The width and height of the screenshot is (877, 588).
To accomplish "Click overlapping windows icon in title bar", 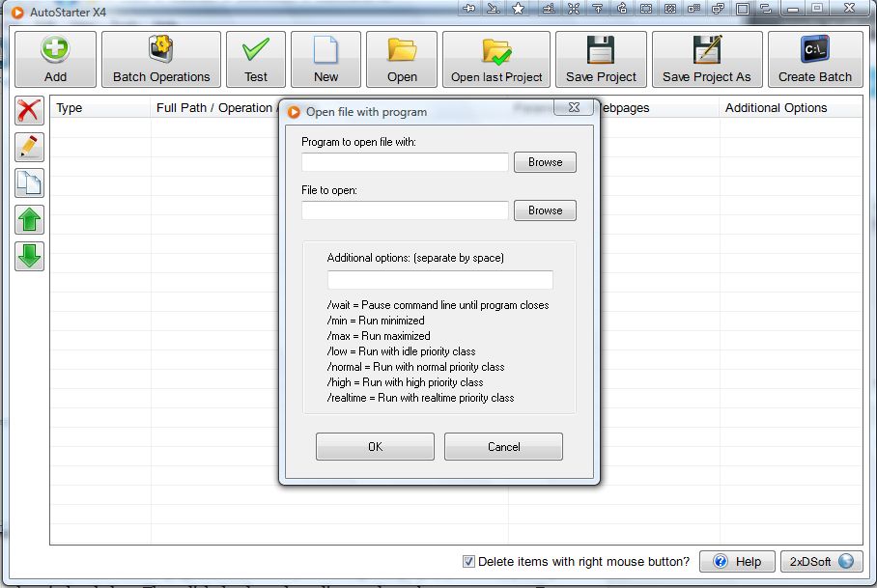I will (x=719, y=9).
